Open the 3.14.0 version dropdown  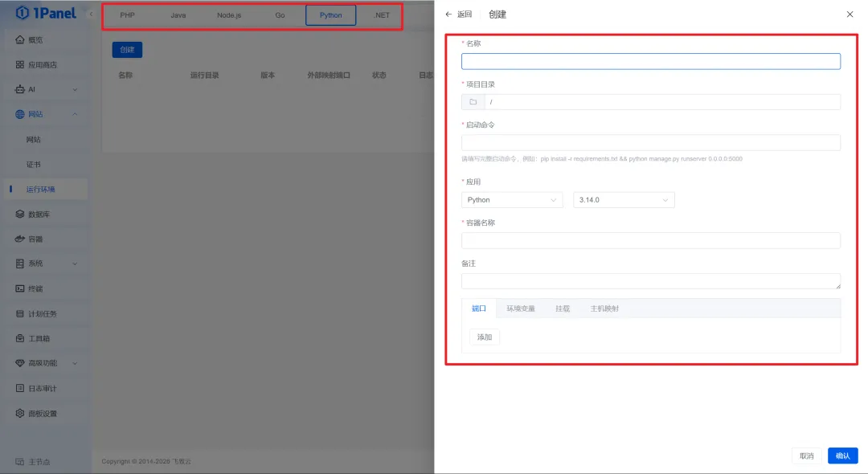pyautogui.click(x=624, y=200)
